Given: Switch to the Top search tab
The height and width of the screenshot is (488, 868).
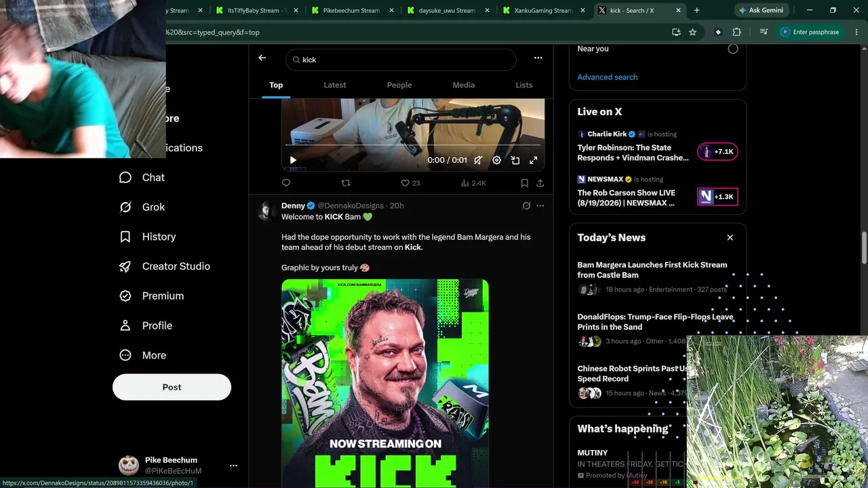Looking at the screenshot, I should (276, 85).
